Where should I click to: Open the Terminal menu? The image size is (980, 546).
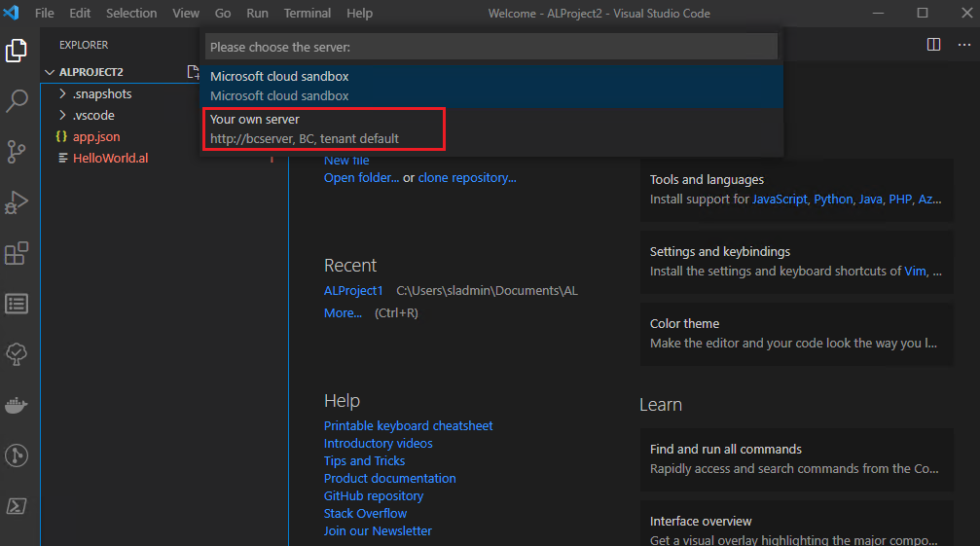tap(308, 13)
